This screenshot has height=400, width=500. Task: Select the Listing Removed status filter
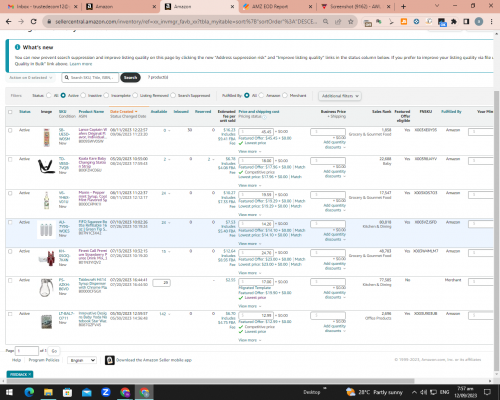click(x=135, y=95)
